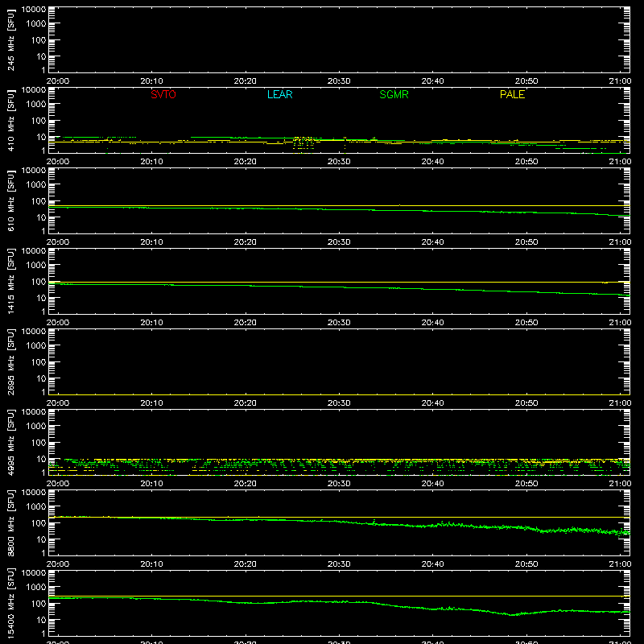Click the 100 tick value of 610 MHz axis

point(39,201)
